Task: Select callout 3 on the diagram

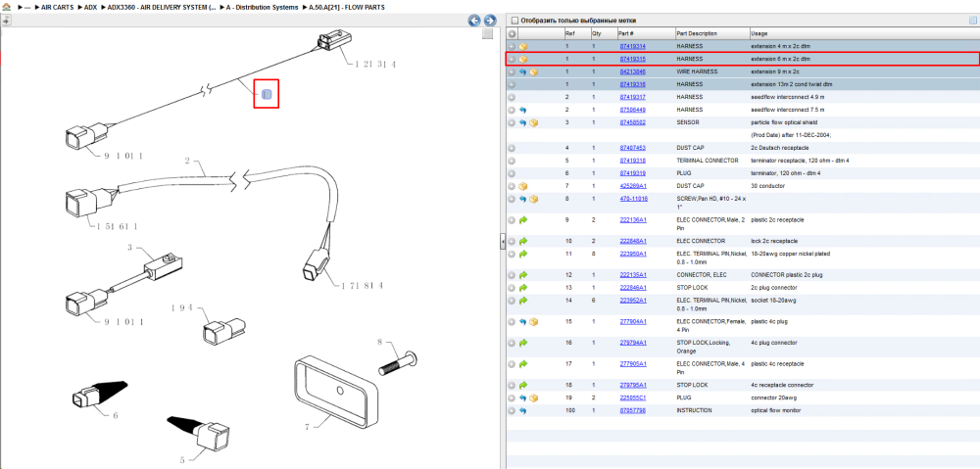Action: click(x=130, y=249)
